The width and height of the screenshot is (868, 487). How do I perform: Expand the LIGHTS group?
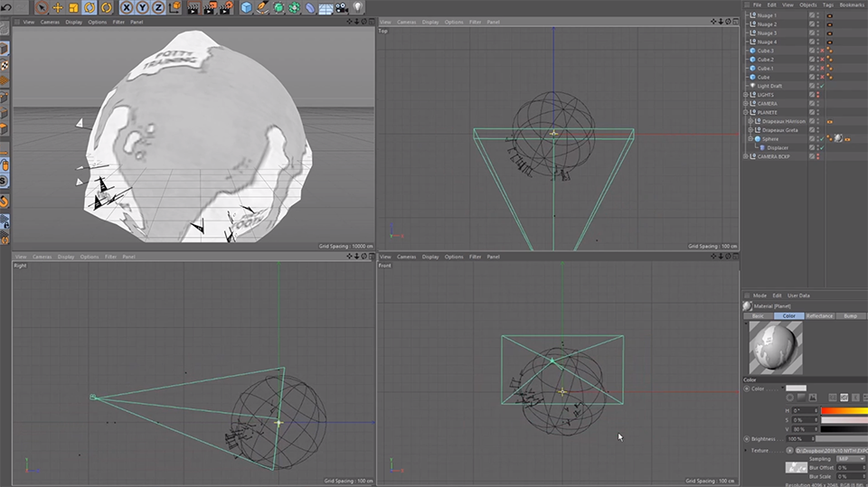point(746,95)
